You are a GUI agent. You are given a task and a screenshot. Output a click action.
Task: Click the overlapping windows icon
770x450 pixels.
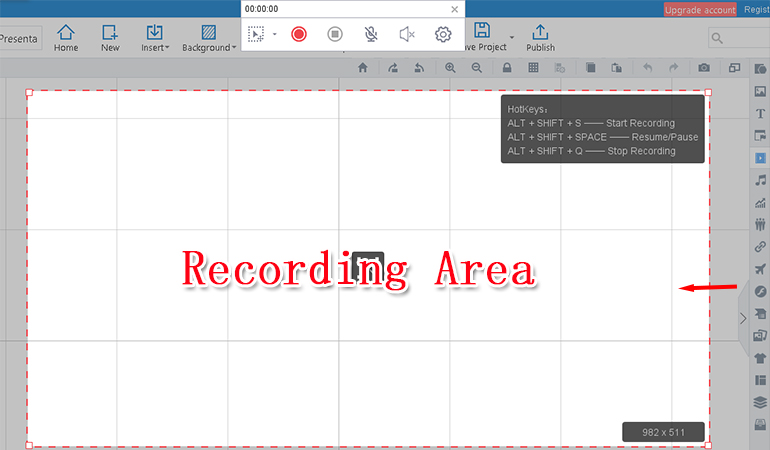click(x=735, y=68)
